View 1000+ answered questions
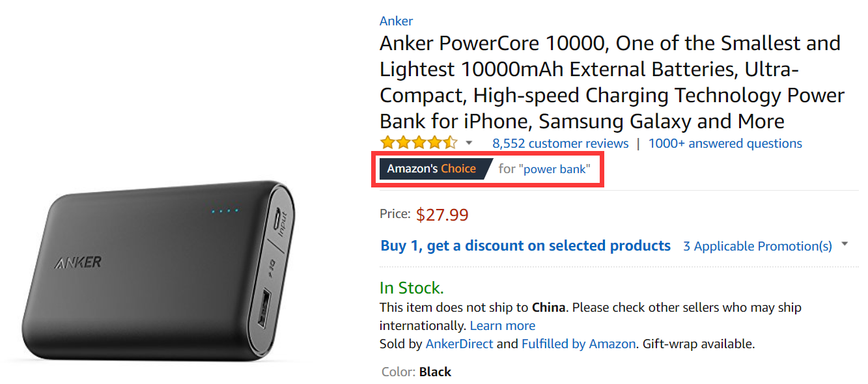 (x=725, y=143)
